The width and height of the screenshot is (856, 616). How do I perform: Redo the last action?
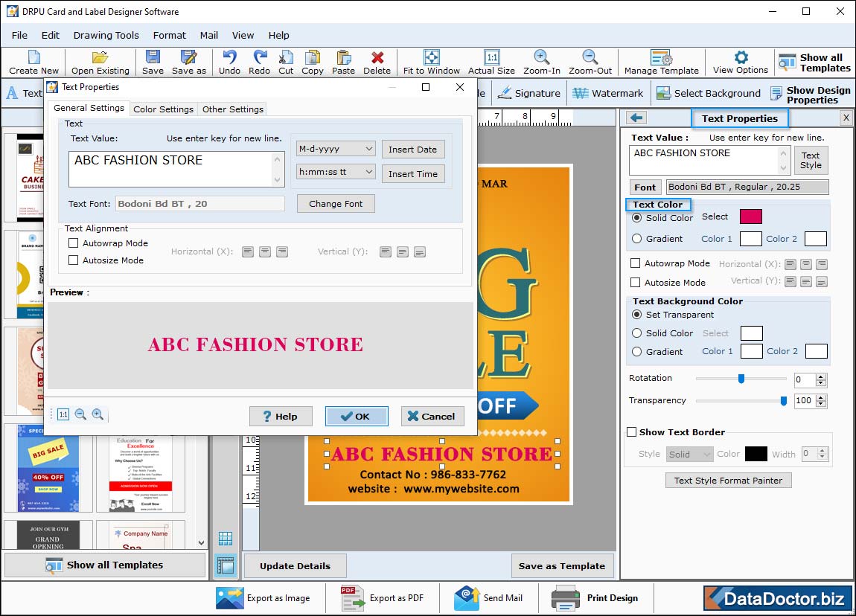click(259, 62)
